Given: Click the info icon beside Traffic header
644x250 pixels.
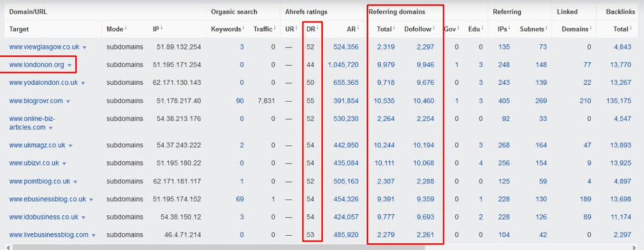Looking at the screenshot, I should (274, 28).
